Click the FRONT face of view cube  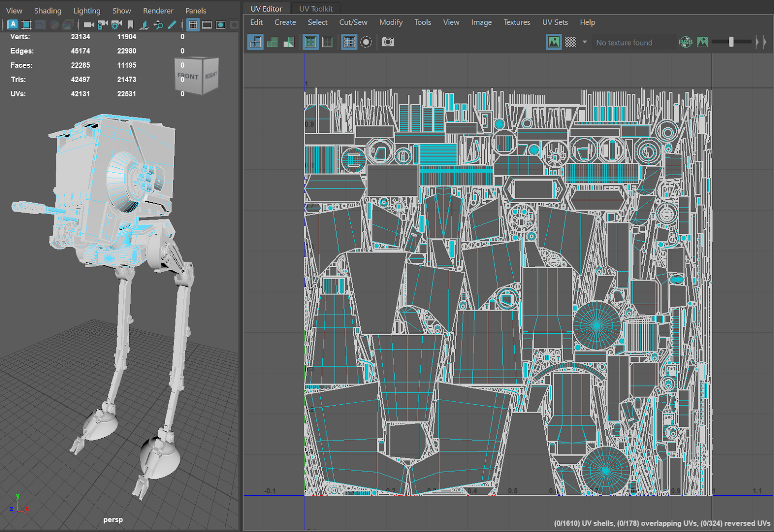(x=188, y=76)
